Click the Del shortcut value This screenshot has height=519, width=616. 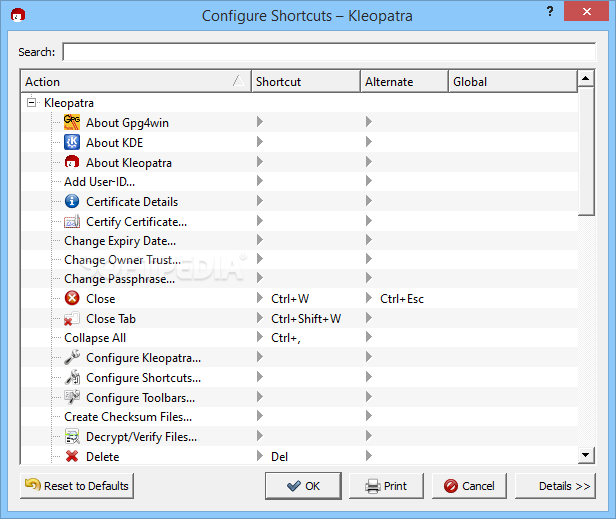(x=279, y=457)
